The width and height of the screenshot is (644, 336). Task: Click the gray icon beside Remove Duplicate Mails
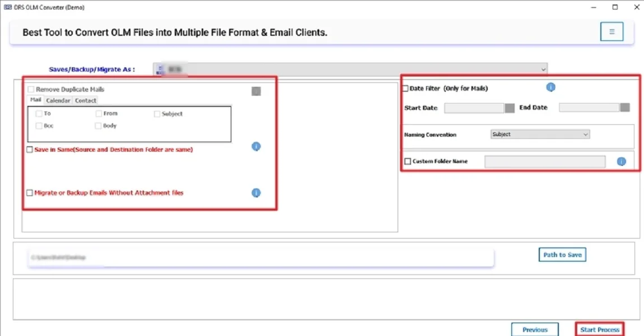coord(256,91)
